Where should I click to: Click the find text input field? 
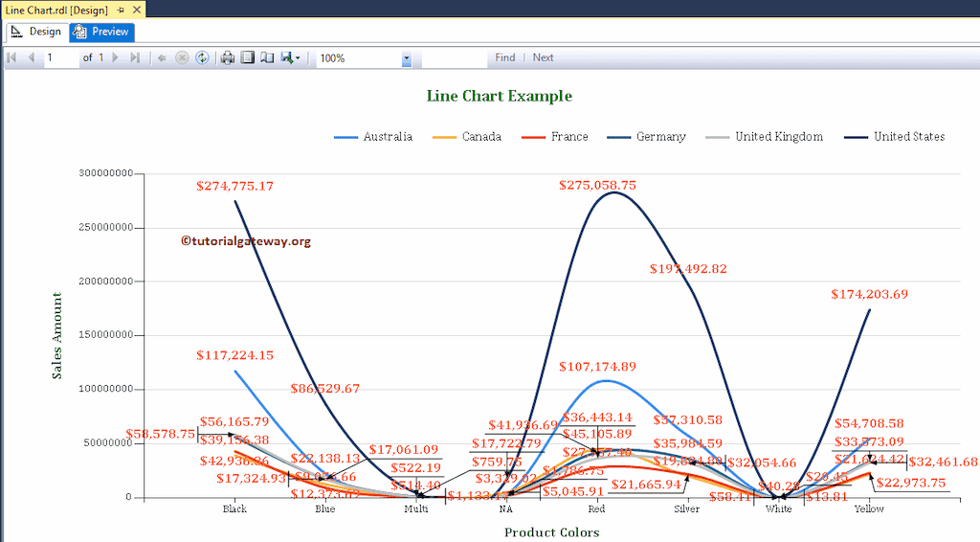(455, 58)
